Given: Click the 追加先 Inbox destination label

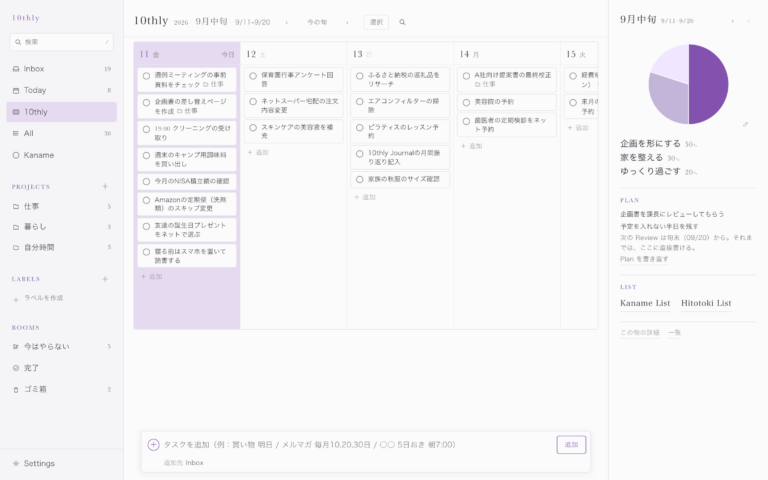Looking at the screenshot, I should [183, 463].
